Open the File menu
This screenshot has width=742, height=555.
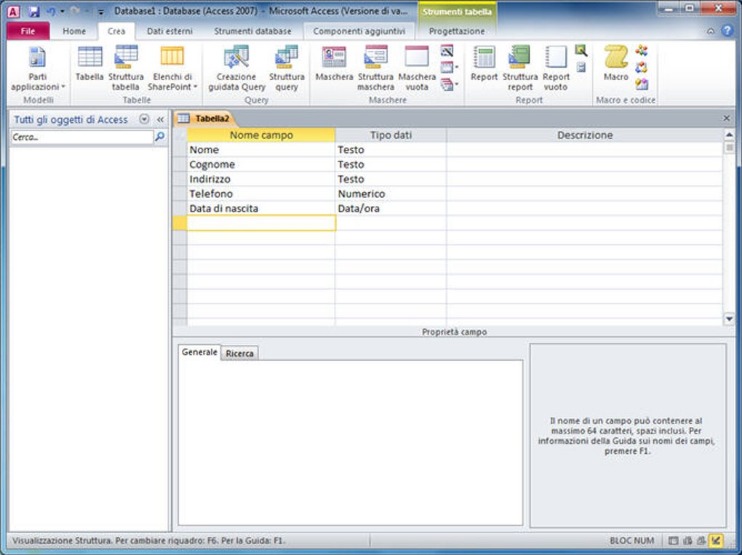tap(28, 31)
